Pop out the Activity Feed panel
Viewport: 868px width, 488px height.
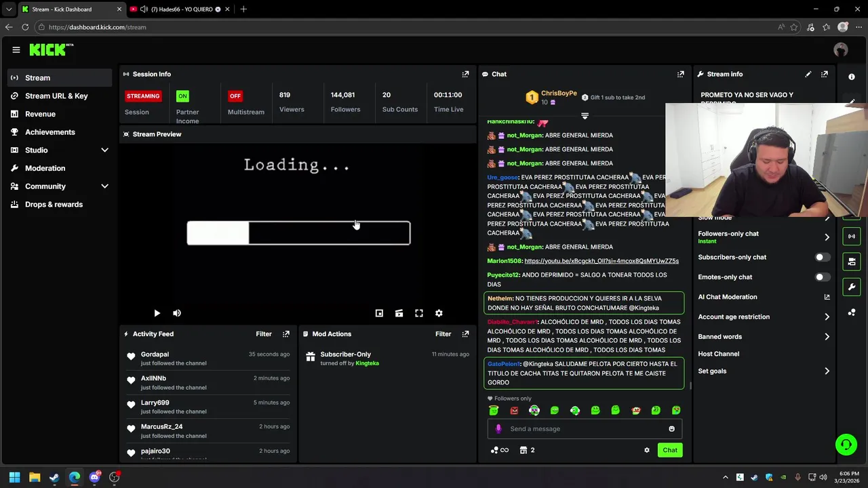285,334
